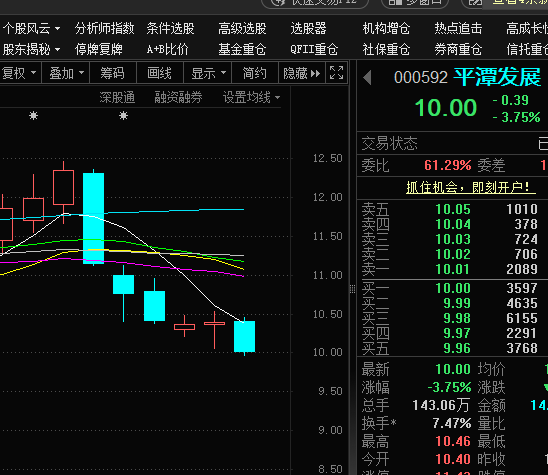This screenshot has height=475, width=548.
Task: Click the 融资融券 tag
Action: point(178,98)
